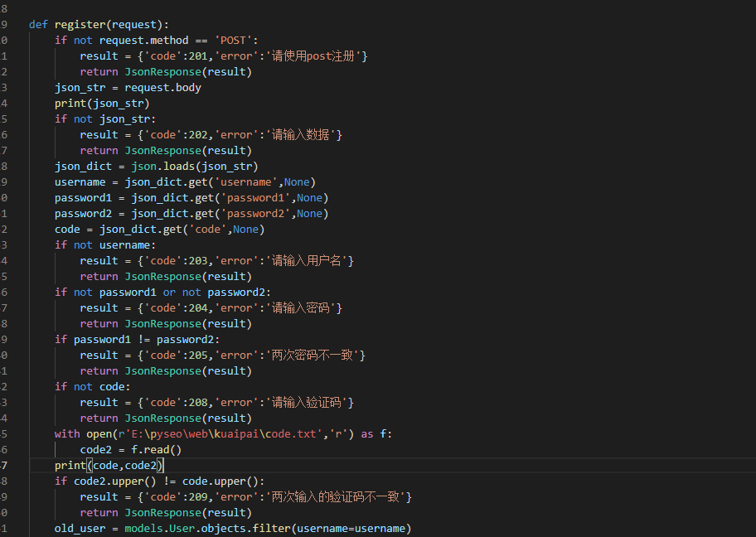Screen dimensions: 756x537
Task: Click 'request.method' in the first if statement
Action: click(143, 41)
